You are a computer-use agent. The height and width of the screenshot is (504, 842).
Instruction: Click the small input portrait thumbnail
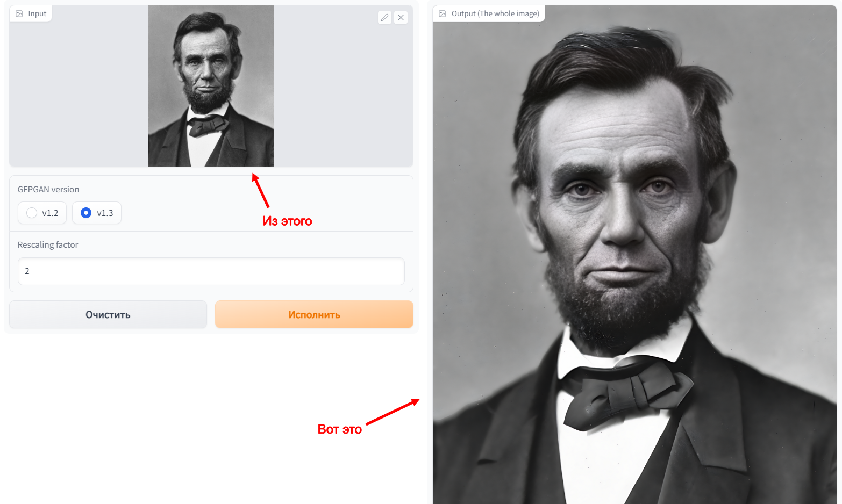click(x=211, y=86)
